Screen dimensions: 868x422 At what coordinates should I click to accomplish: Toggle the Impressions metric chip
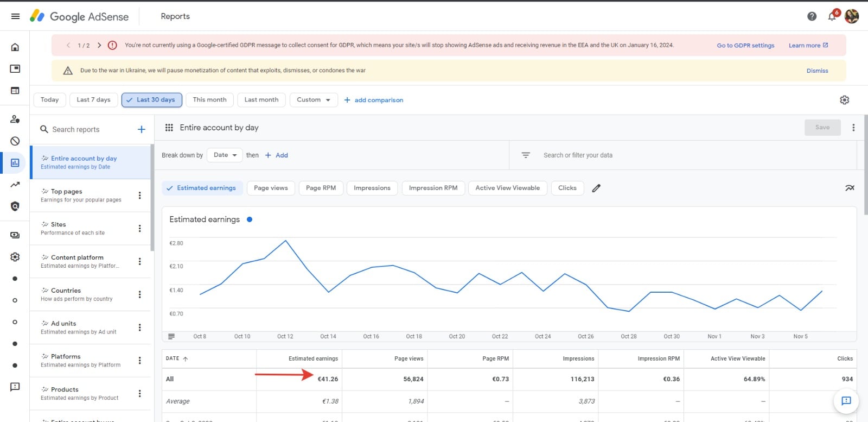(x=372, y=188)
